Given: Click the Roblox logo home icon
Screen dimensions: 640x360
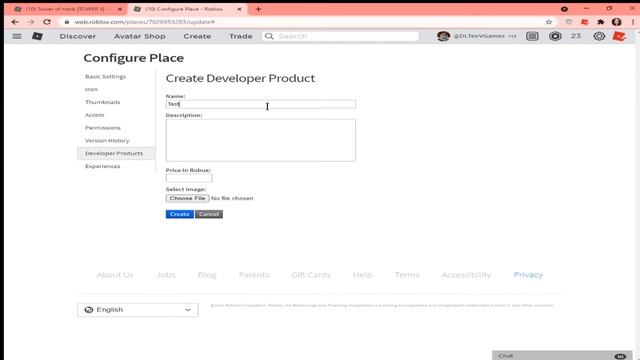Looking at the screenshot, I should point(37,36).
